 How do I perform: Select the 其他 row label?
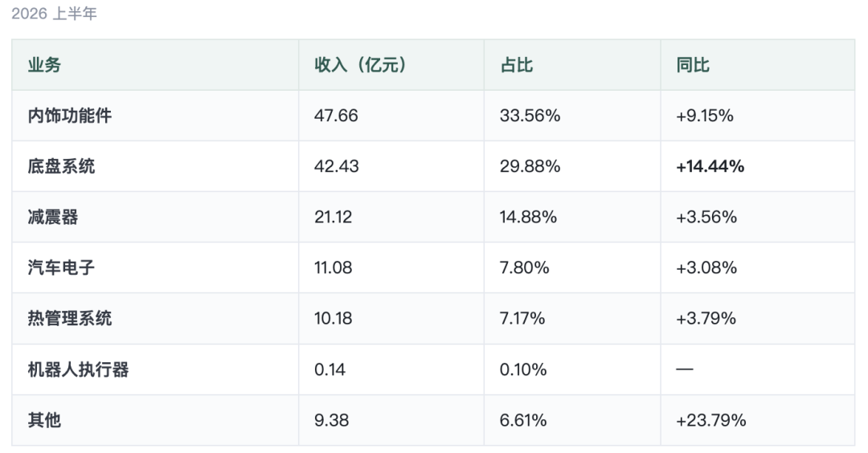coord(44,420)
